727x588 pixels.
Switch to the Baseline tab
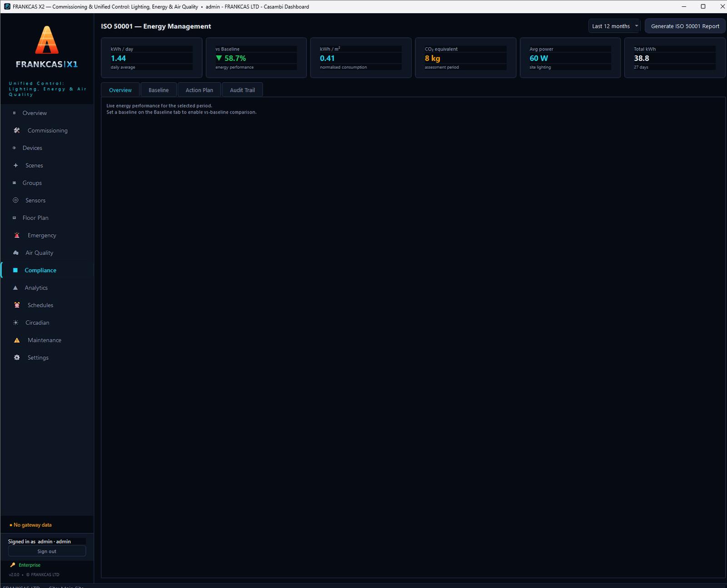[159, 90]
